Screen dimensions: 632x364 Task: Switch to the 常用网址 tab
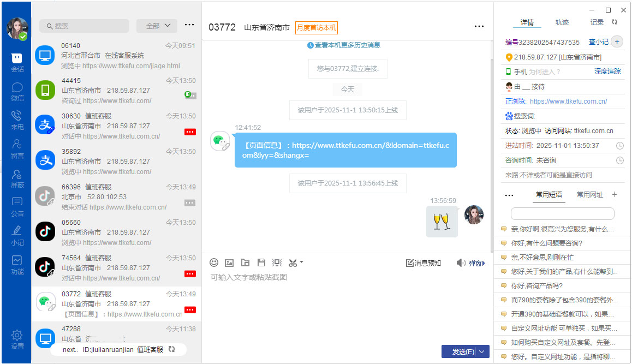tap(590, 194)
